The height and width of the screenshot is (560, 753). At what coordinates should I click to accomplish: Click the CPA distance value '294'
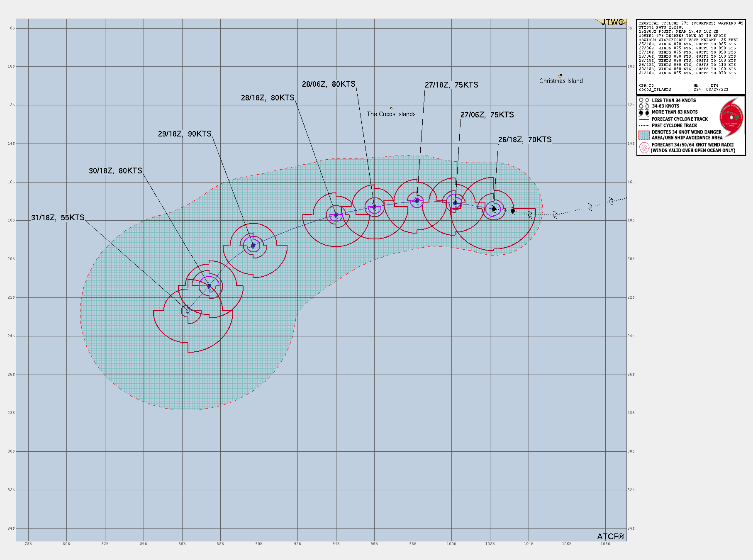tap(697, 90)
